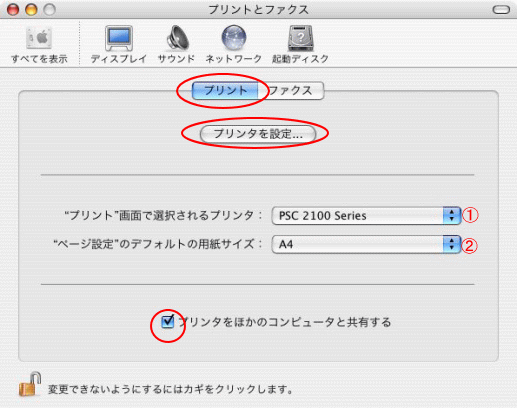517x408 pixels.
Task: Click the プリンタを設定... button
Action: click(x=258, y=134)
